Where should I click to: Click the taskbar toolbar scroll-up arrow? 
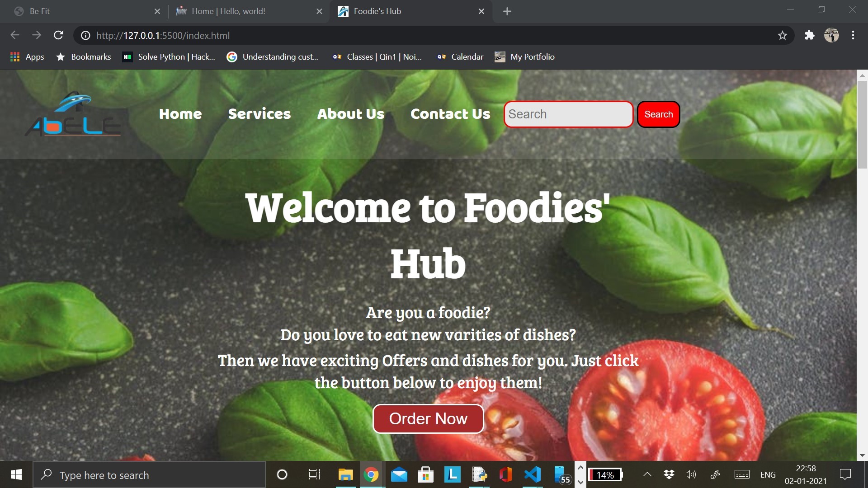point(580,468)
